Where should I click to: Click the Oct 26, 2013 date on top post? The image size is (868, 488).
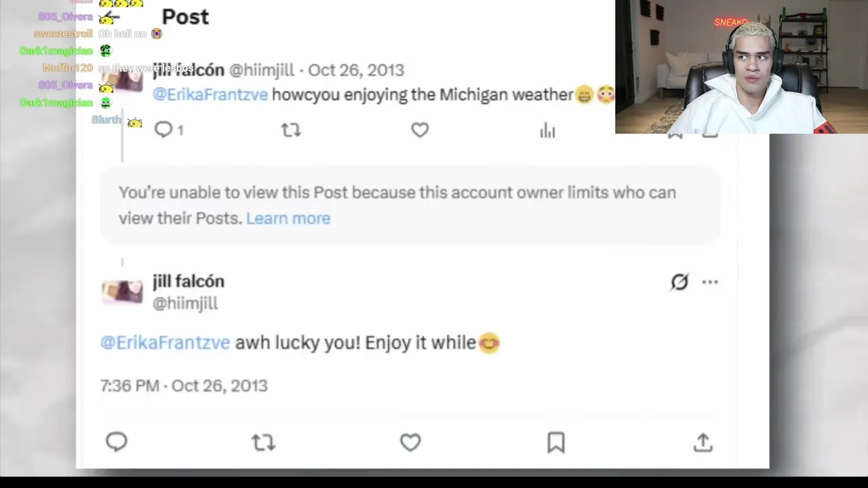356,70
